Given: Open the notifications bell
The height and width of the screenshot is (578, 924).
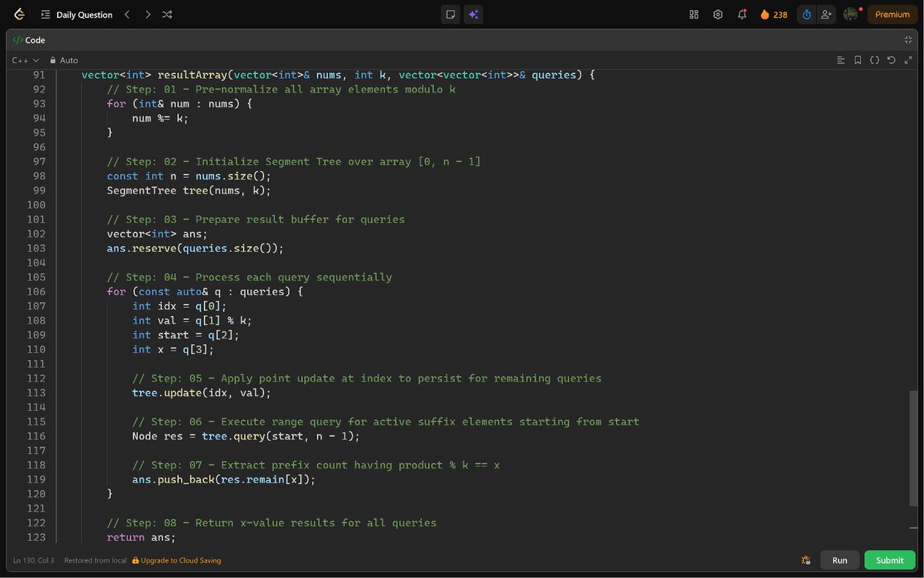Looking at the screenshot, I should 742,15.
